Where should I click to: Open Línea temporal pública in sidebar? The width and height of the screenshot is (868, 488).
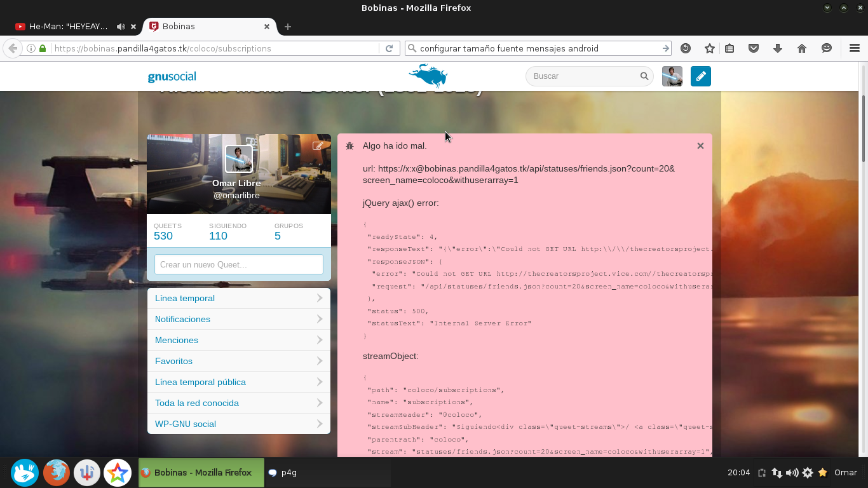[239, 382]
